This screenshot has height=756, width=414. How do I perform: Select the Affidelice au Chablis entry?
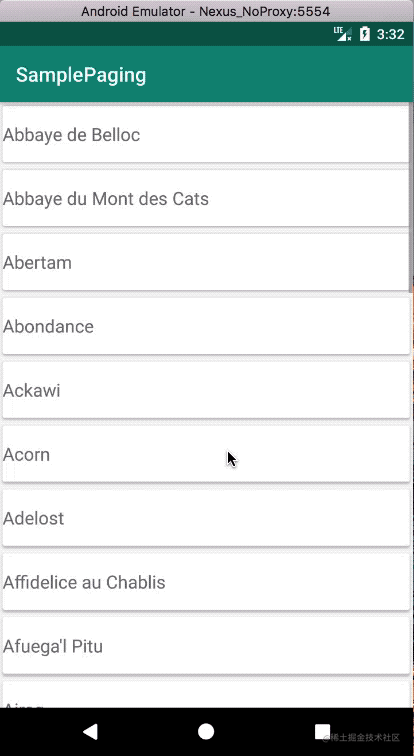pyautogui.click(x=206, y=582)
